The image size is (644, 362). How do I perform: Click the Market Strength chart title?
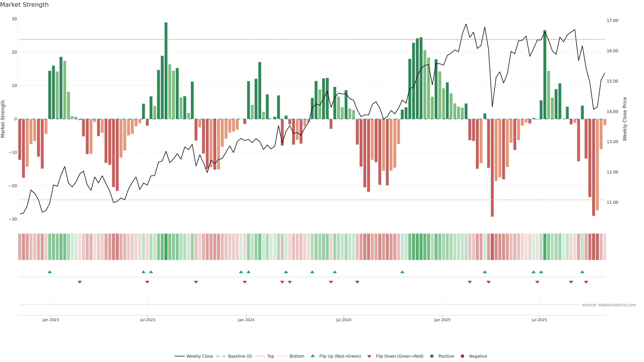point(24,5)
